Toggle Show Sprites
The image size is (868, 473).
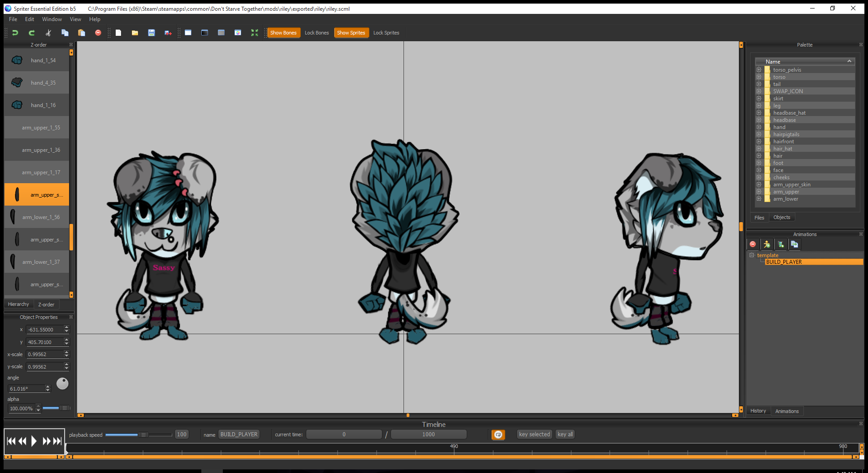point(351,33)
